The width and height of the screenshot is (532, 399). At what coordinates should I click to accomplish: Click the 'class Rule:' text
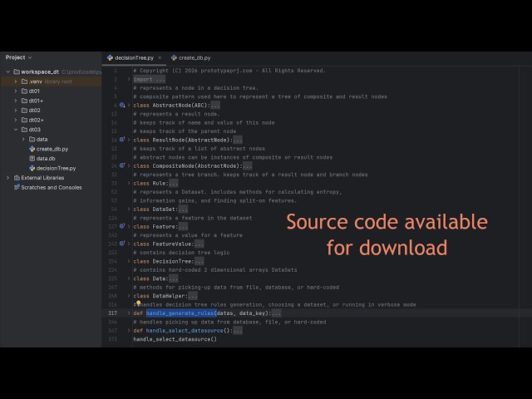pyautogui.click(x=151, y=184)
